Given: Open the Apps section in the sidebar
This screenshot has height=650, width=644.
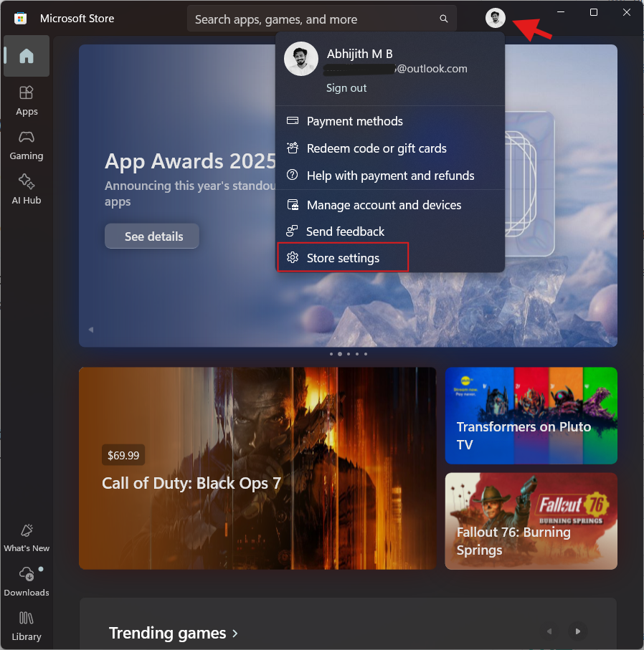Looking at the screenshot, I should [x=26, y=99].
